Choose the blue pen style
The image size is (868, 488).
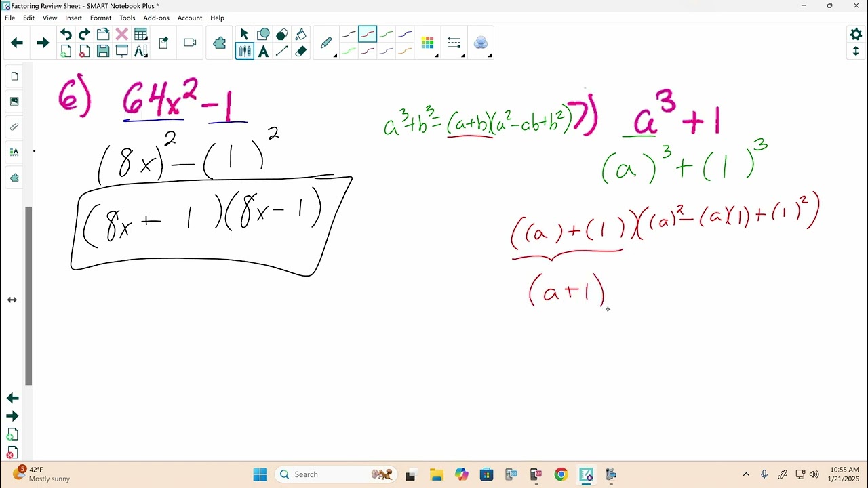[405, 34]
